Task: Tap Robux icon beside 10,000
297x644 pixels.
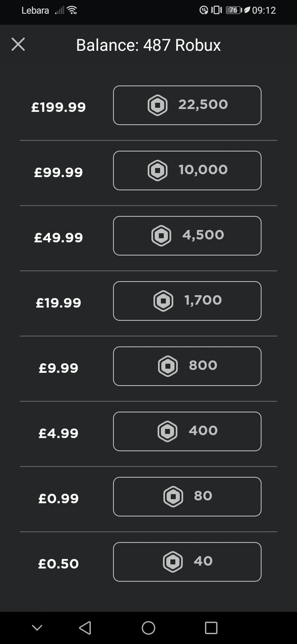Action: pyautogui.click(x=157, y=170)
